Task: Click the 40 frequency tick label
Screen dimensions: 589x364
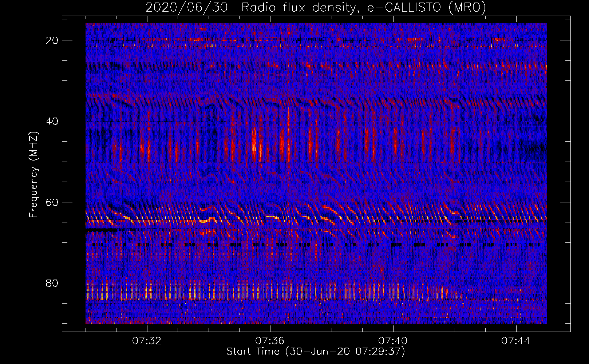Action: [x=52, y=121]
